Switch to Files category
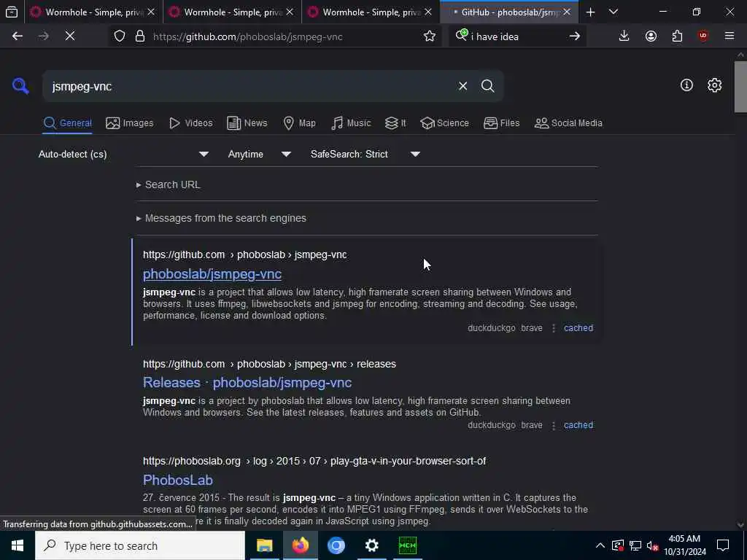 (x=501, y=122)
